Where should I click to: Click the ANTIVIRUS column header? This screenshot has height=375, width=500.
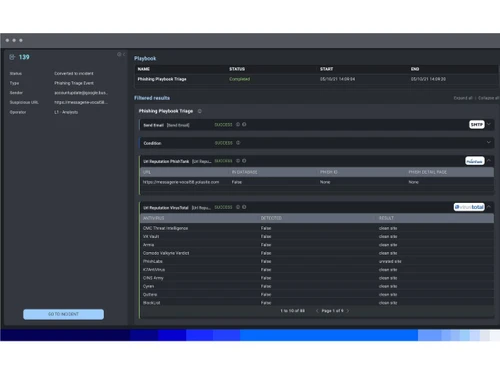[x=154, y=218]
